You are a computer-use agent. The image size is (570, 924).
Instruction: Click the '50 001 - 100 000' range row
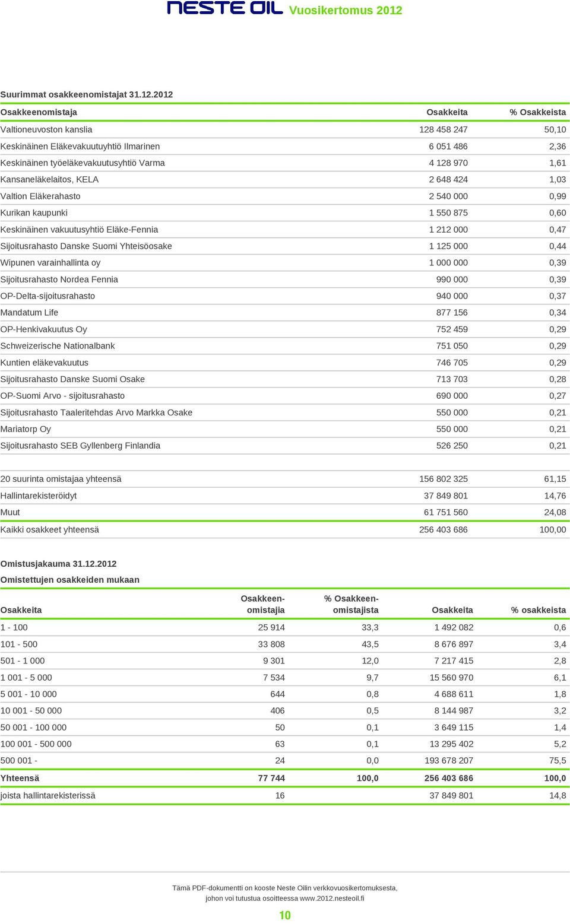click(285, 727)
